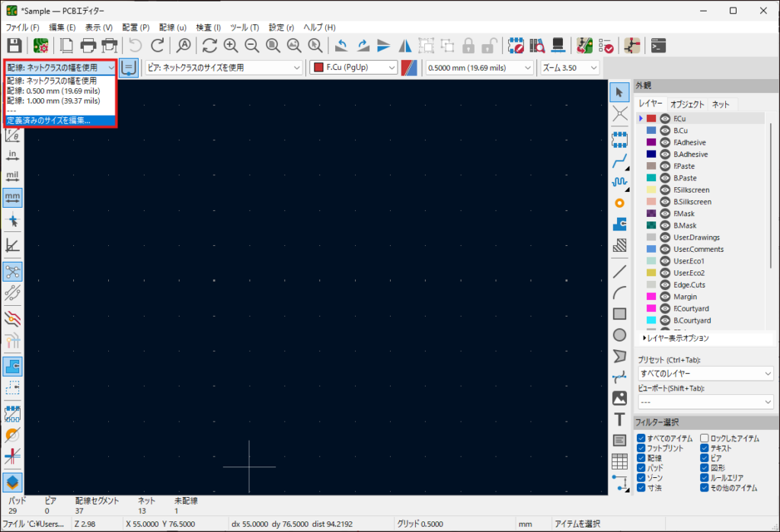Click the Save board icon
The image size is (780, 532).
[14, 45]
